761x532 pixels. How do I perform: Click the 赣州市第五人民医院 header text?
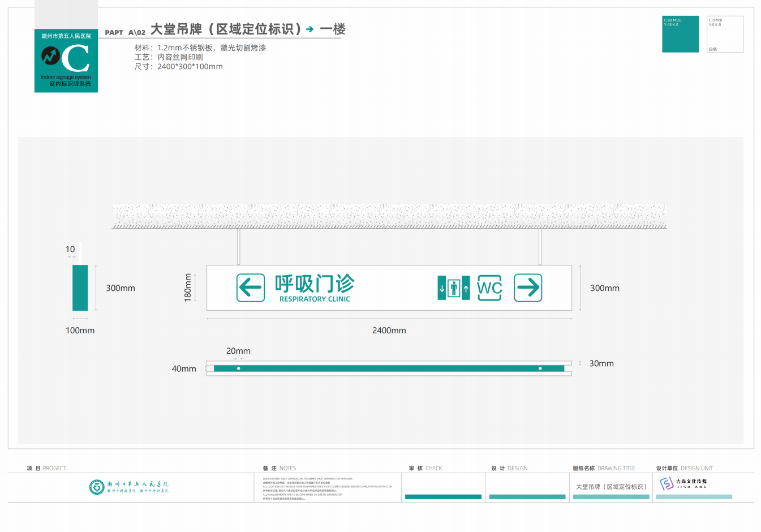click(x=66, y=36)
